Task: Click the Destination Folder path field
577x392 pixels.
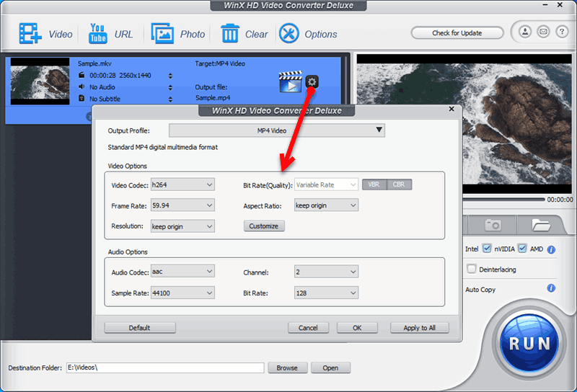Action: pos(165,367)
